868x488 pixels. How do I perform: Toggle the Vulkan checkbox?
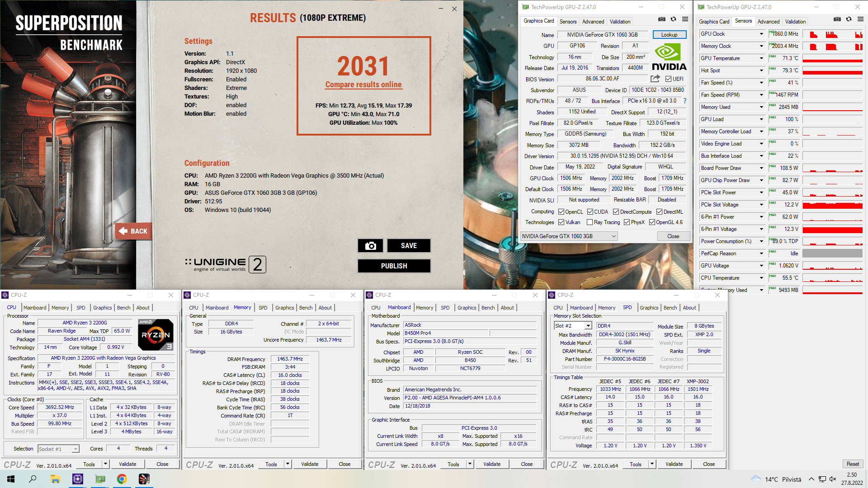pos(561,222)
